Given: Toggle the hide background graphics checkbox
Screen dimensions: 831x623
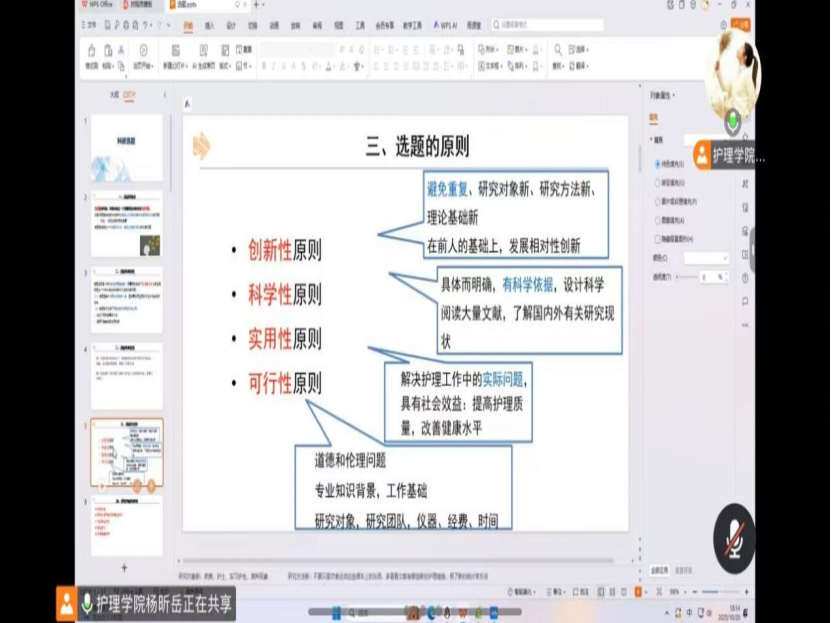Looking at the screenshot, I should click(657, 239).
